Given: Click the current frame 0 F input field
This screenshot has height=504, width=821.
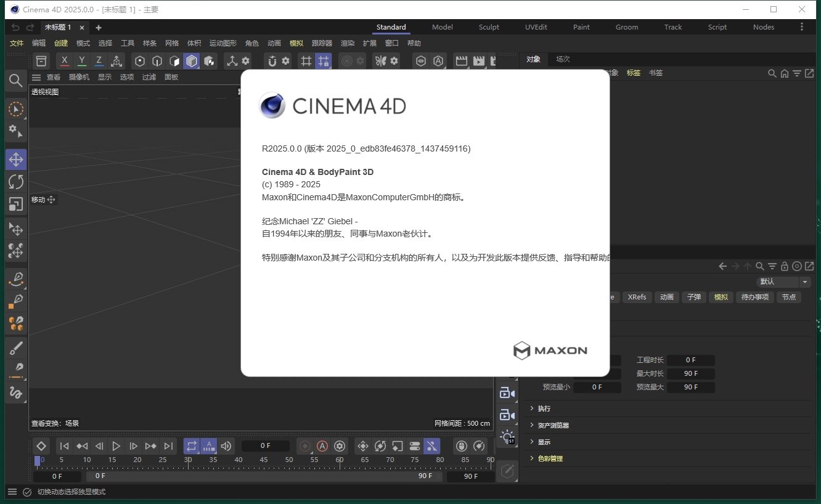Looking at the screenshot, I should 265,445.
